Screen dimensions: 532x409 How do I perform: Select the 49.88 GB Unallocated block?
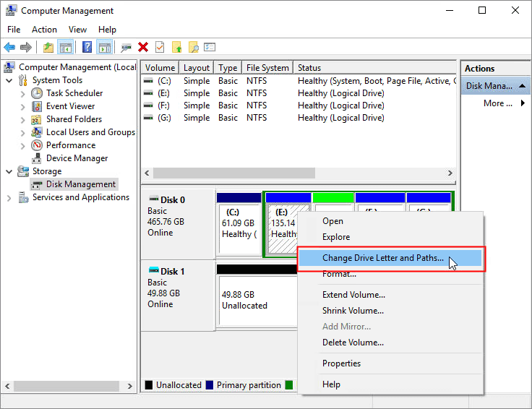[x=257, y=296]
